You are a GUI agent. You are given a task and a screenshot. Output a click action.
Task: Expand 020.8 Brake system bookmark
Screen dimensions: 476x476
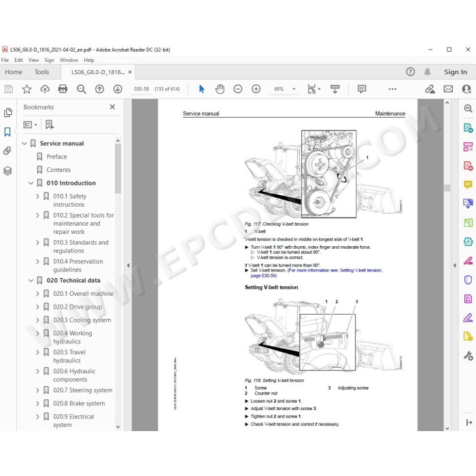37,403
